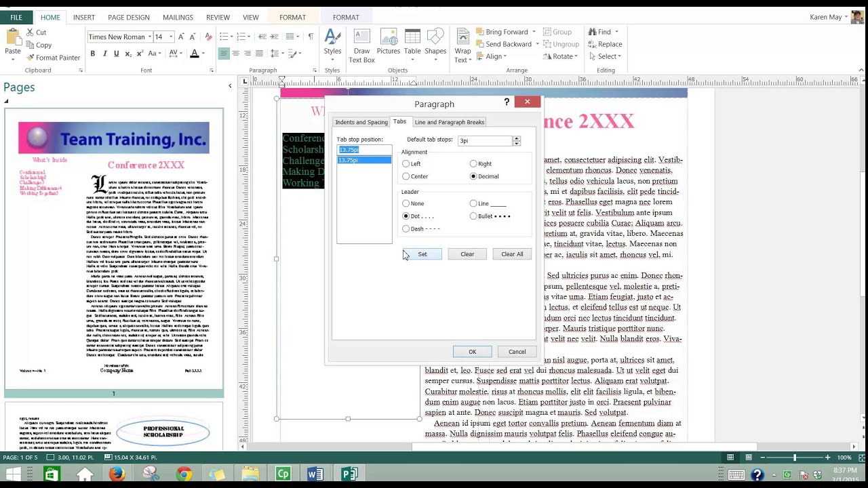Click the Clear Formatting eraser icon
The height and width of the screenshot is (488, 868).
tap(208, 37)
